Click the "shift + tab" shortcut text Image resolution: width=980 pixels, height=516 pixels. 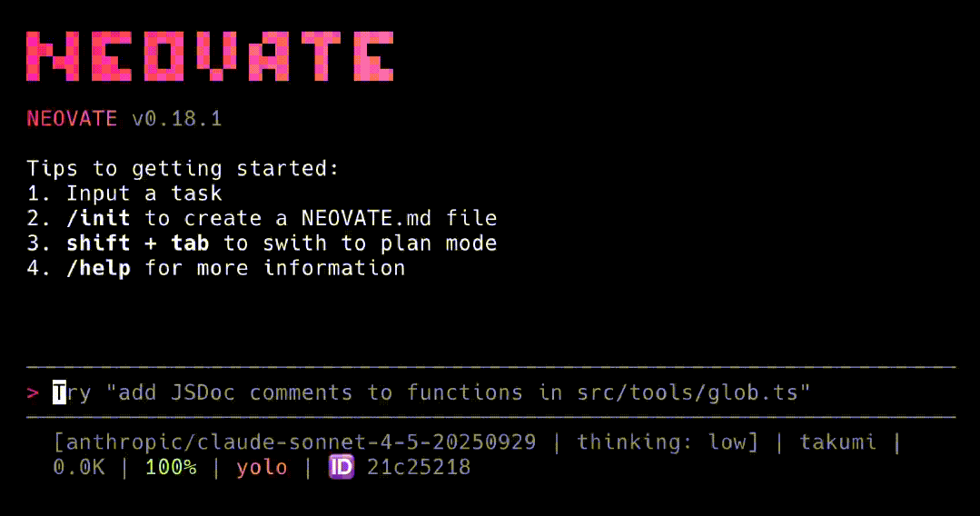(x=137, y=243)
